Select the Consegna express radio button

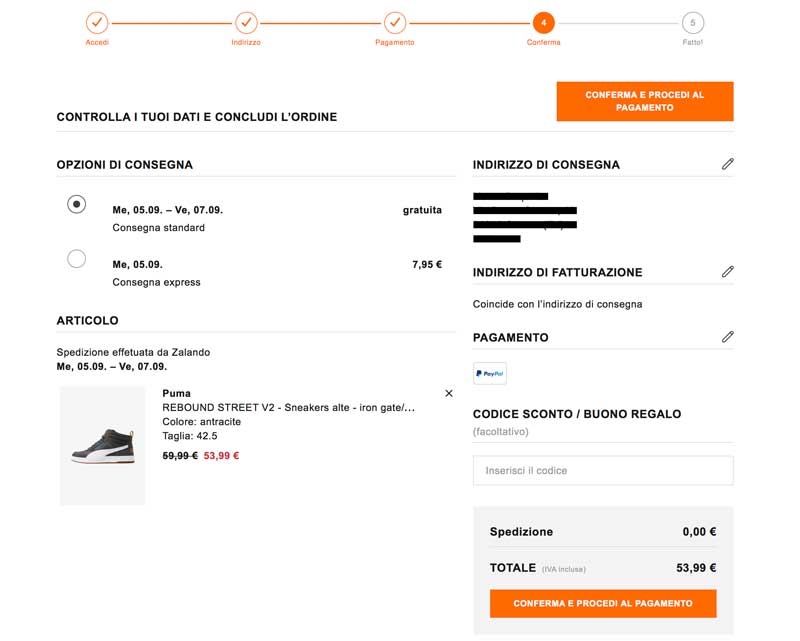pos(77,259)
